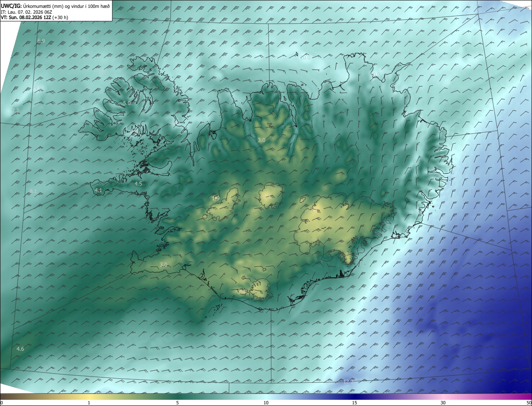Screen dimensions: 532x406
Task: Click the legend tick label 0
Action: pos(2,403)
